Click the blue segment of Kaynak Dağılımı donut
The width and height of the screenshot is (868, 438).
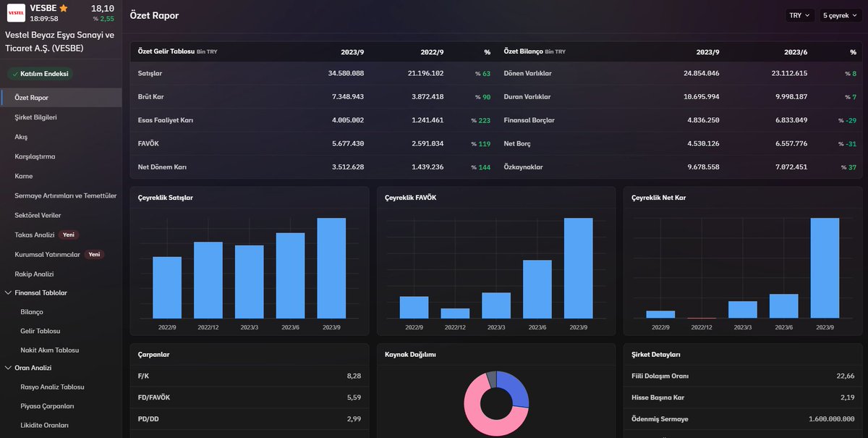pos(515,387)
